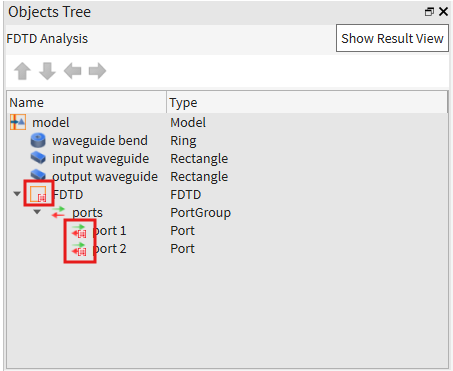Move selected object up with up arrow
Image resolution: width=453 pixels, height=371 pixels.
(22, 71)
